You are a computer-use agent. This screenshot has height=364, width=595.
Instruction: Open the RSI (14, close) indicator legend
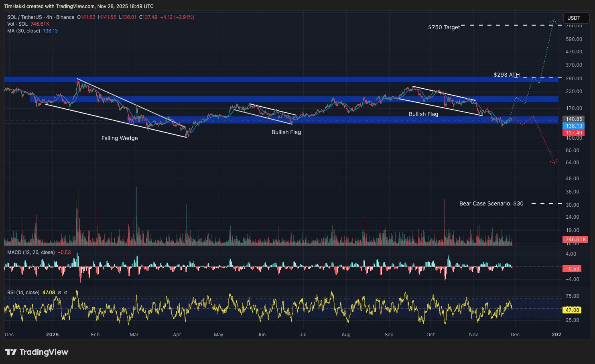23,293
